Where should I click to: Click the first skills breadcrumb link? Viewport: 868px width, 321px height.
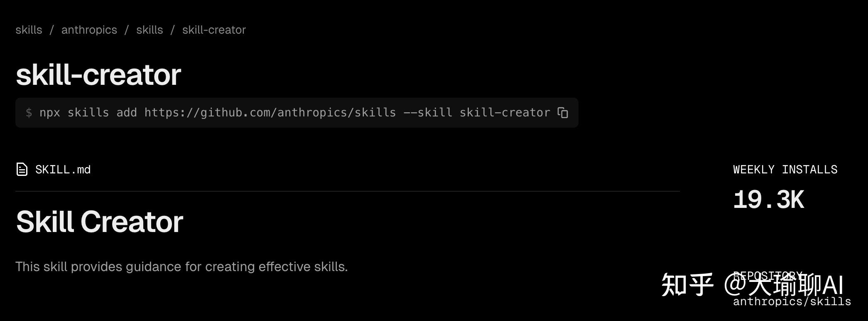[29, 30]
